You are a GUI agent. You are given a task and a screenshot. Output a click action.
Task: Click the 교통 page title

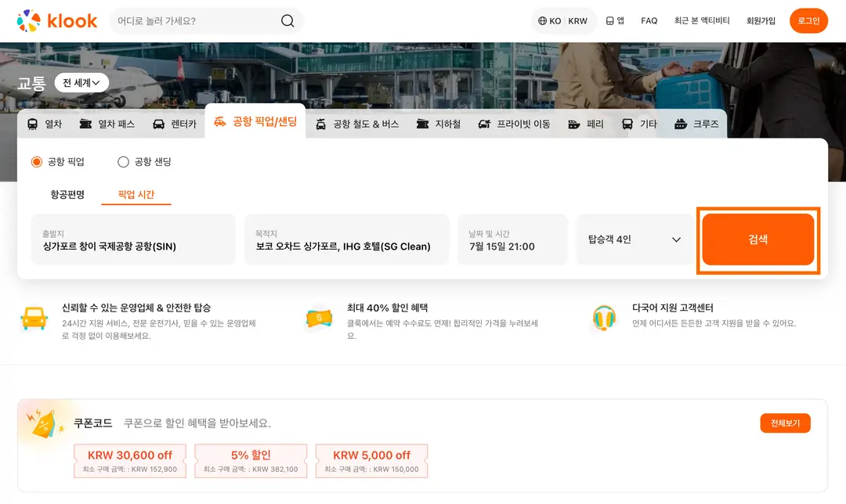click(31, 84)
